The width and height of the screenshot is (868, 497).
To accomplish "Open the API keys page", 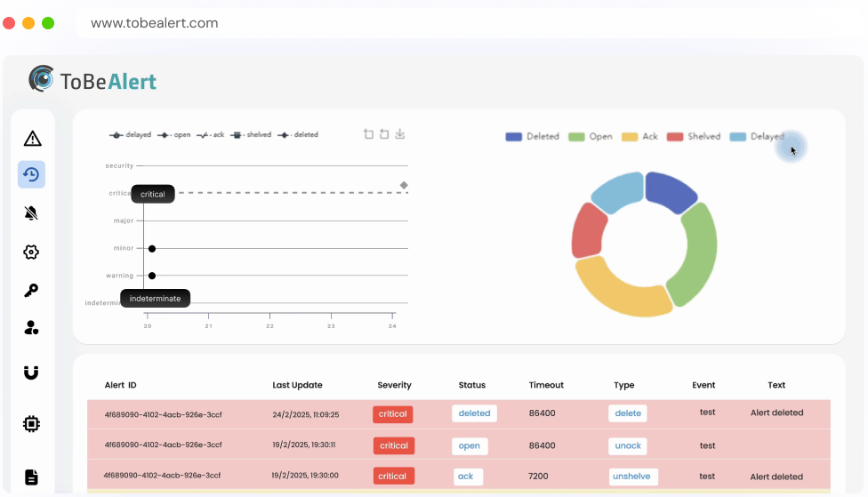I will coord(31,290).
